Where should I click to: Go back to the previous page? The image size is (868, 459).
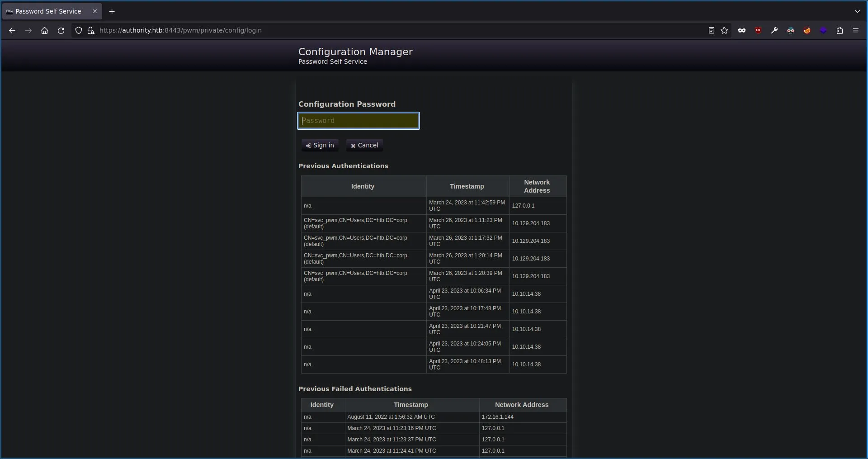(x=12, y=30)
